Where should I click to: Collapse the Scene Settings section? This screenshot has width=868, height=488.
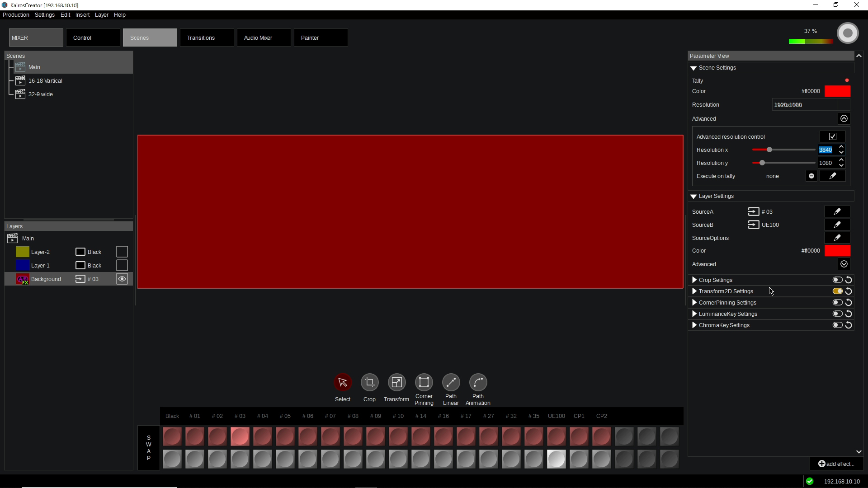pyautogui.click(x=693, y=68)
